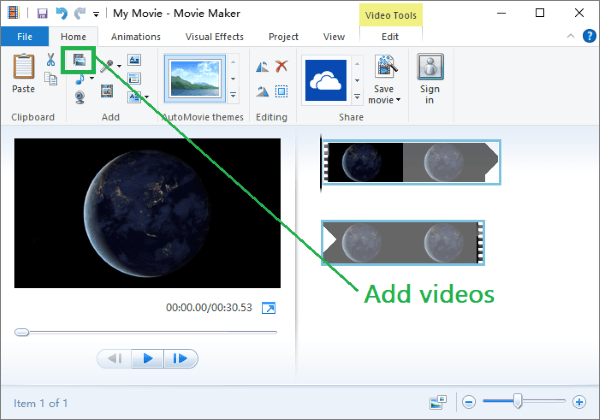Viewport: 600px width, 420px height.
Task: Click the Movie Maker app icon in title bar
Action: point(13,13)
